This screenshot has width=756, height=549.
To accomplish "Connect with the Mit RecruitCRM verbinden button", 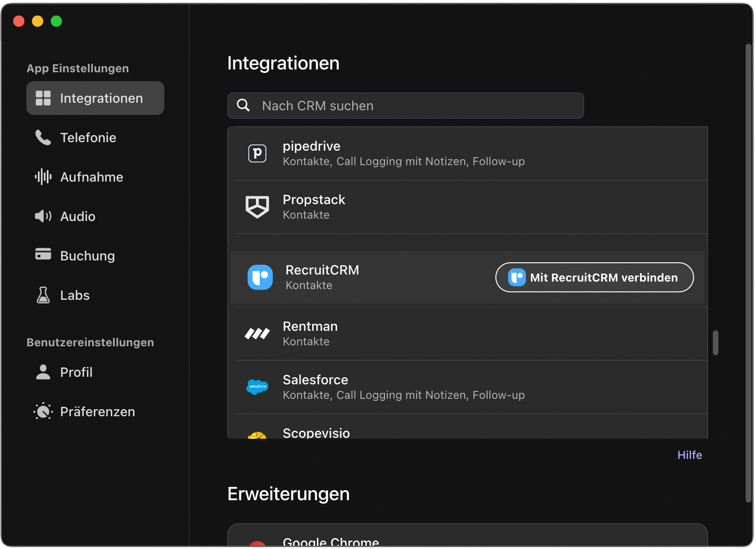I will [x=594, y=277].
